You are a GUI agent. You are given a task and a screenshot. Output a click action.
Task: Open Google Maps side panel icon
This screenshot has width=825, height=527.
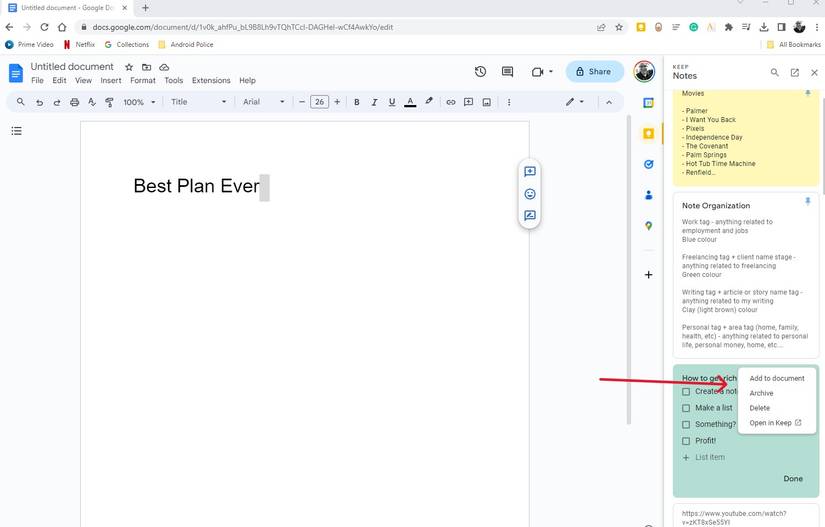[x=648, y=226]
